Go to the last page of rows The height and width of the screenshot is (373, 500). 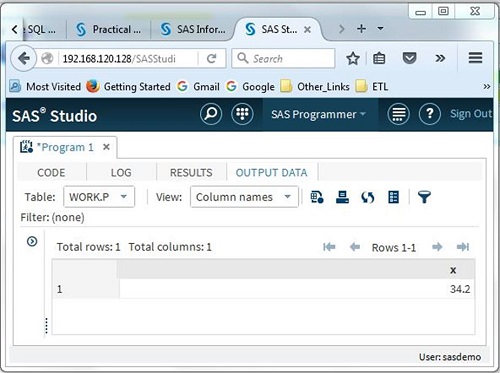[463, 247]
